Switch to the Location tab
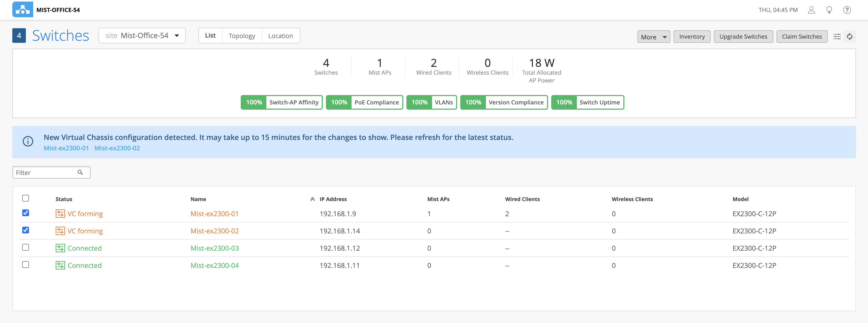 coord(280,36)
